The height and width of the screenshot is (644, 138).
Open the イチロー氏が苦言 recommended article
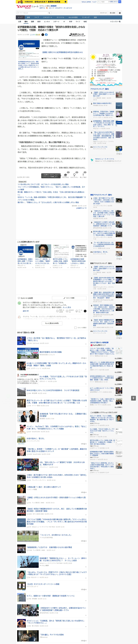tap(56, 339)
